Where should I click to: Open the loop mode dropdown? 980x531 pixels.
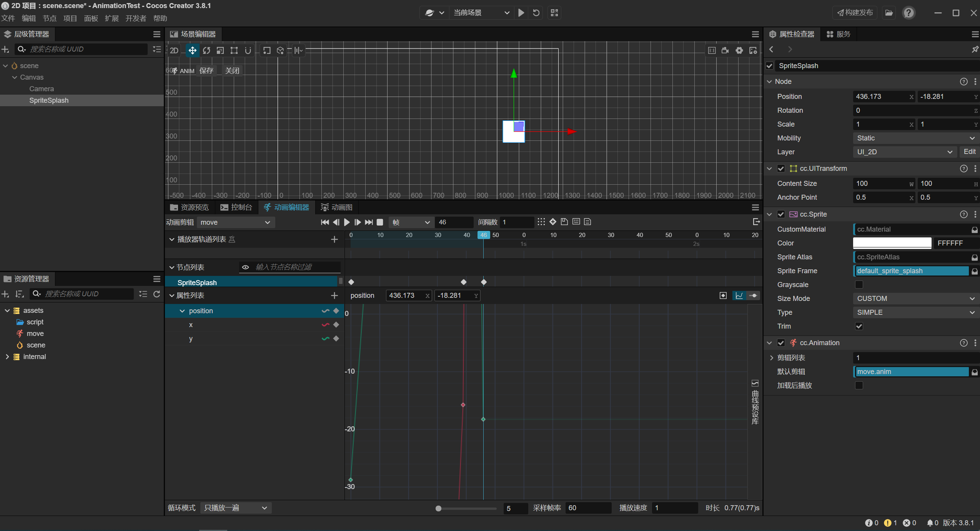pyautogui.click(x=235, y=508)
